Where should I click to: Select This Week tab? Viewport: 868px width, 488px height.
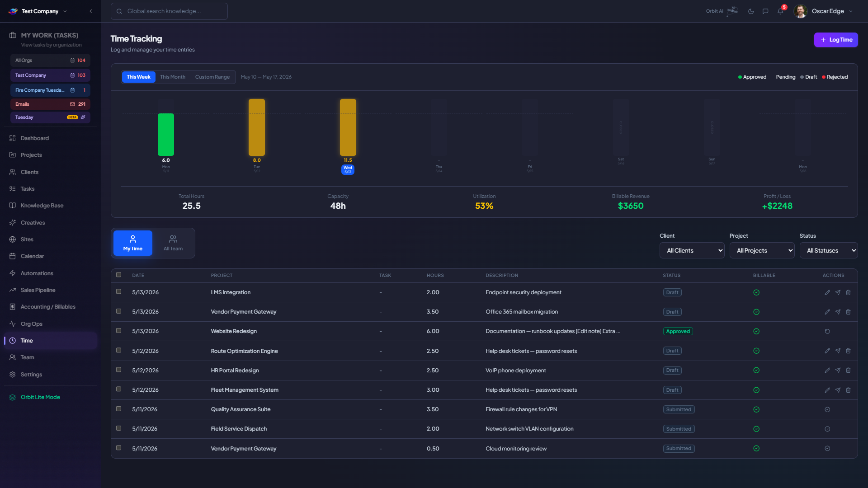tap(139, 77)
